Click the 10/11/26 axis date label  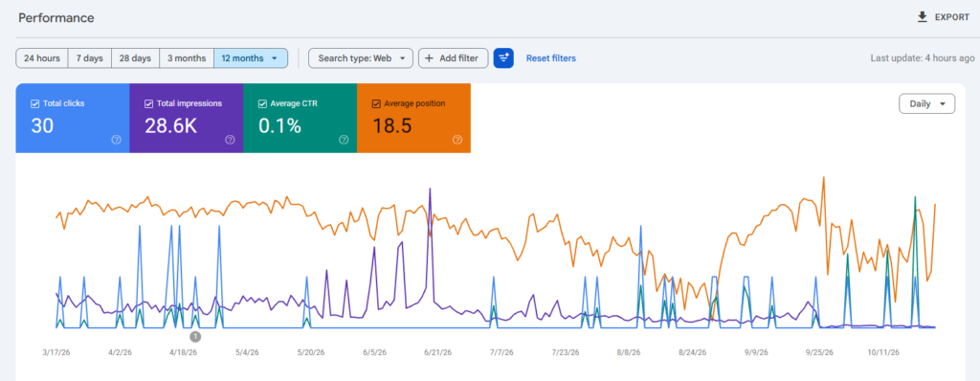(x=883, y=353)
